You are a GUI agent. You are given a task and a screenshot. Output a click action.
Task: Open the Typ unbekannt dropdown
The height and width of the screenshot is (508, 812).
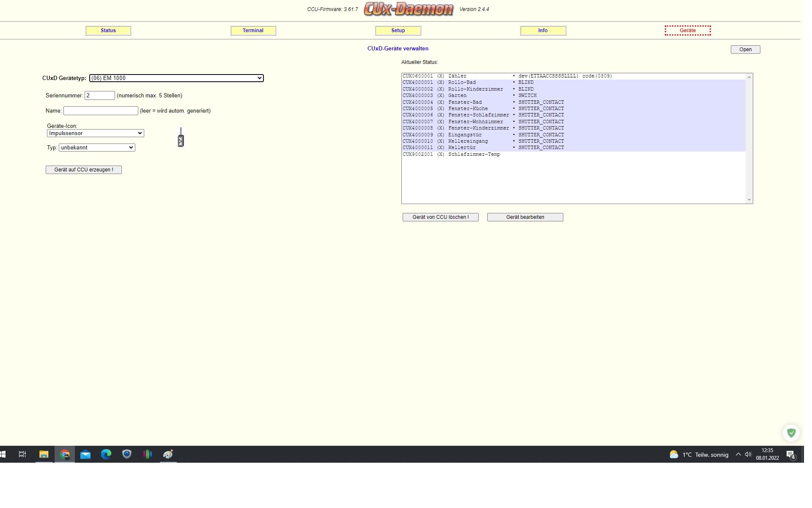[x=97, y=148]
